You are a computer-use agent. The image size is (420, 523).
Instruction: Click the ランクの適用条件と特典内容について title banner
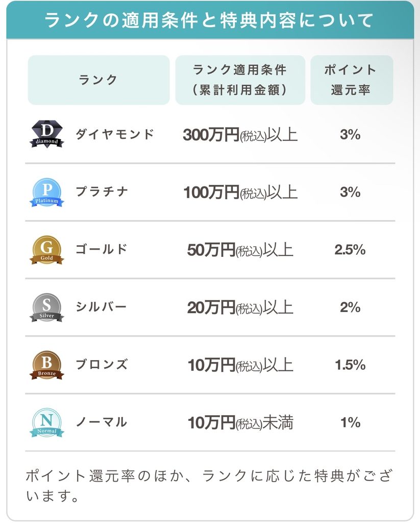coord(210,20)
